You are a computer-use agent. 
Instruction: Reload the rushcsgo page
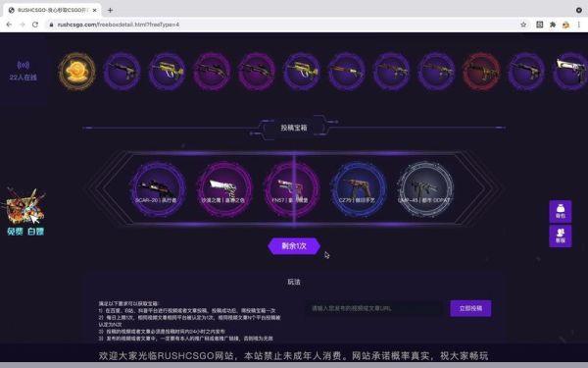[35, 25]
